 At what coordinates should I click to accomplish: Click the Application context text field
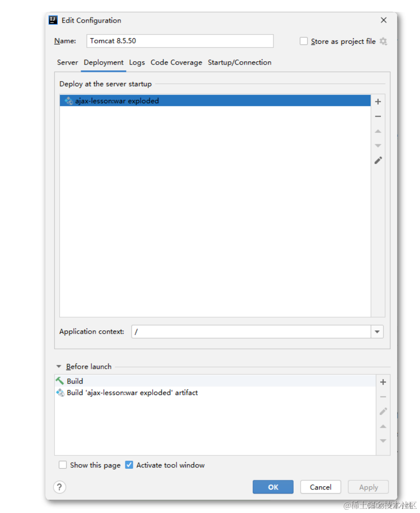[251, 332]
